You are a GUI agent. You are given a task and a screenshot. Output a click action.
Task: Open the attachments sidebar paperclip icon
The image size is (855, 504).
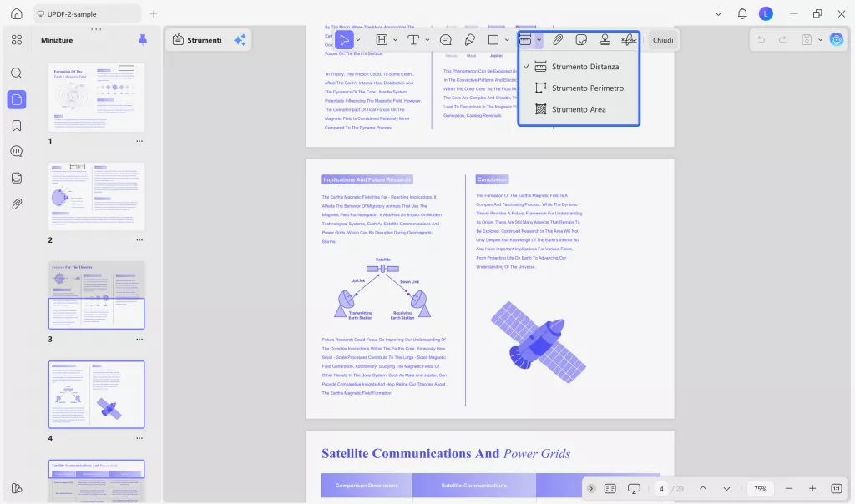click(x=17, y=204)
